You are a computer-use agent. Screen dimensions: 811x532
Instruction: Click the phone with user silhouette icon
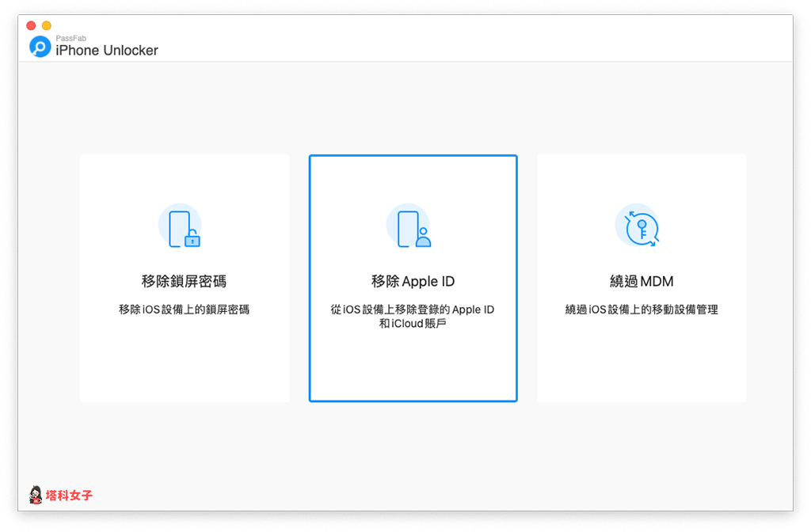(409, 226)
